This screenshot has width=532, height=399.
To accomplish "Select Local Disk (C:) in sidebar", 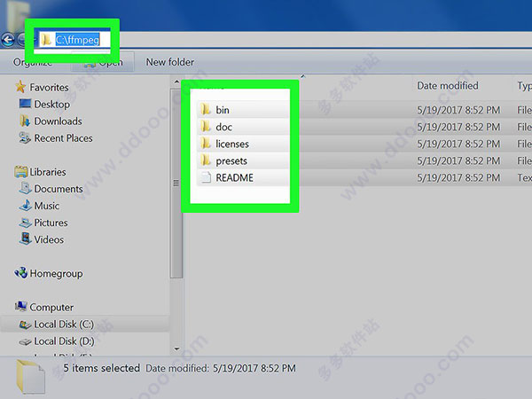I will 64,325.
